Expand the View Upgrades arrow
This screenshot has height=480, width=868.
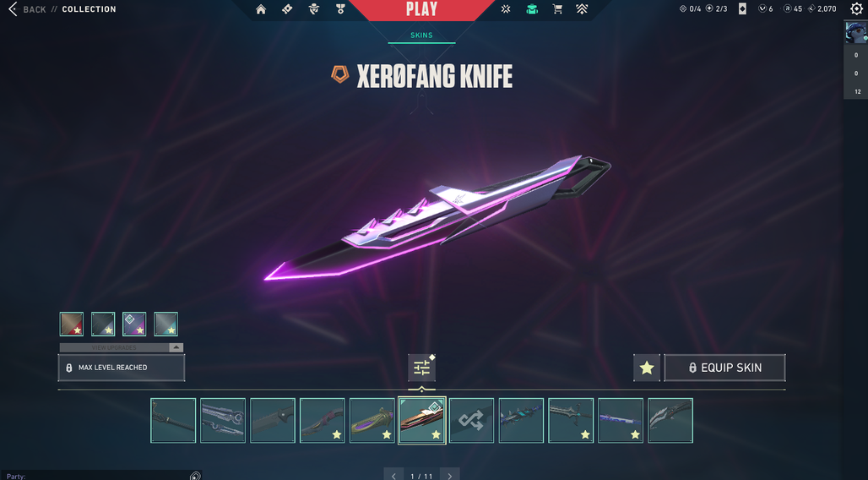click(x=176, y=347)
